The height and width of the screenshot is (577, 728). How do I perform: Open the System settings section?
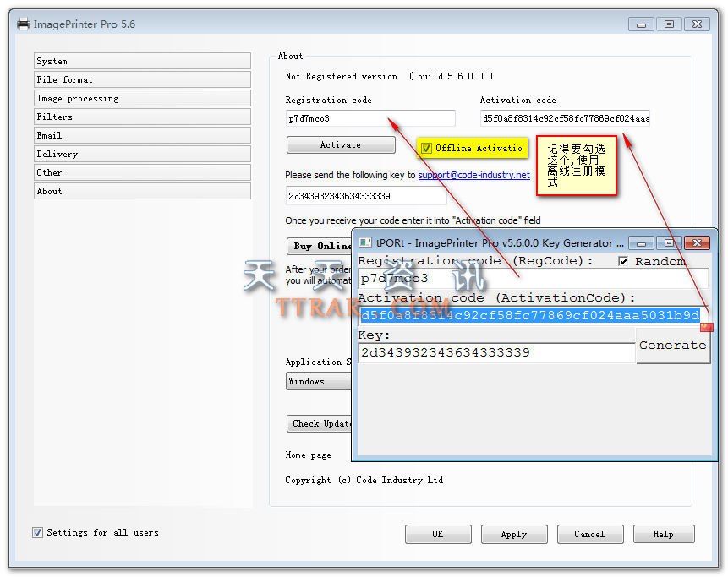(x=142, y=61)
